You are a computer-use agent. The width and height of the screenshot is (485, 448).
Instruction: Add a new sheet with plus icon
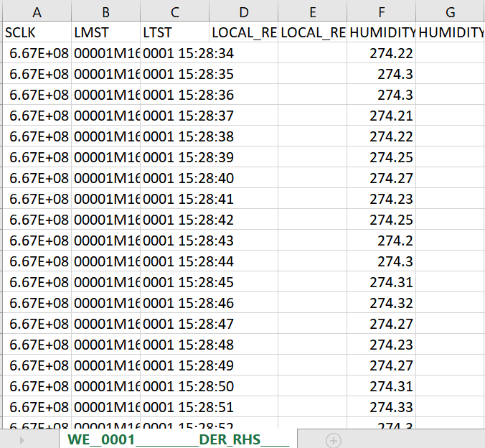(334, 440)
